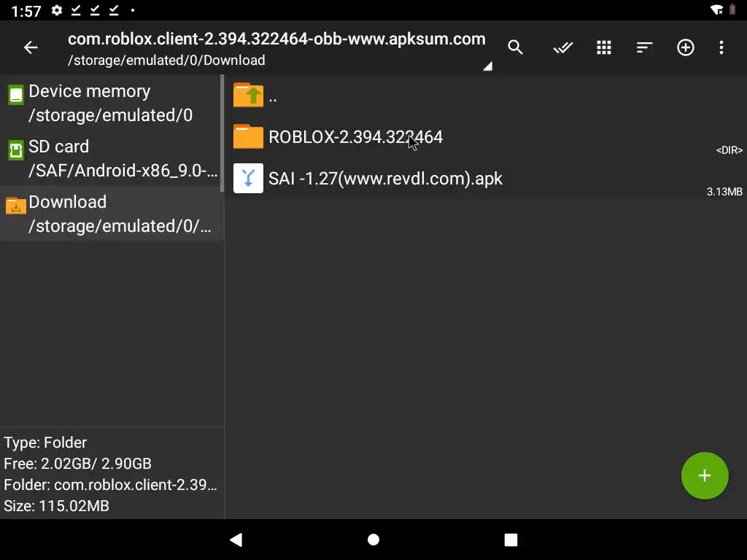Tap the select-all double checkmark icon
Viewport: 747px width, 560px height.
click(562, 47)
